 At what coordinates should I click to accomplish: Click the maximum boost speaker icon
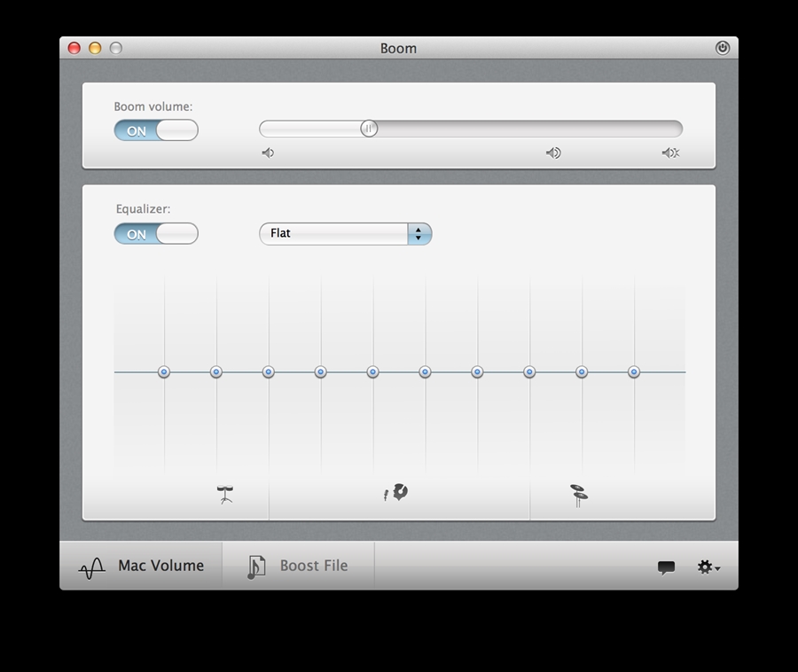coord(671,152)
